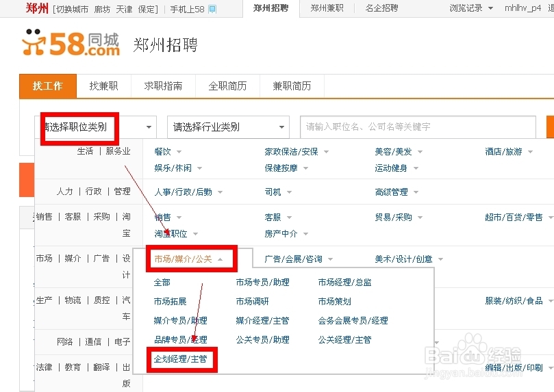Expand the 美容/美发 category

point(399,152)
